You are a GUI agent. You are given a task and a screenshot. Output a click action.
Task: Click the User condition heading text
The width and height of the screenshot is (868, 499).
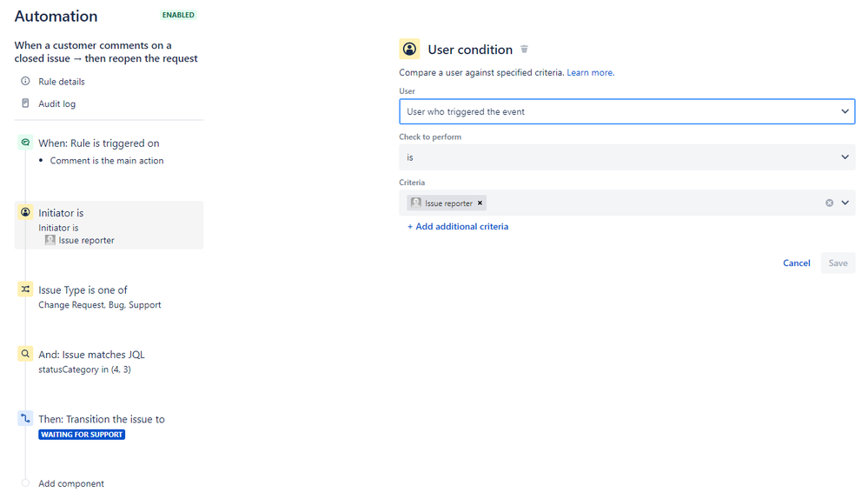click(x=470, y=50)
